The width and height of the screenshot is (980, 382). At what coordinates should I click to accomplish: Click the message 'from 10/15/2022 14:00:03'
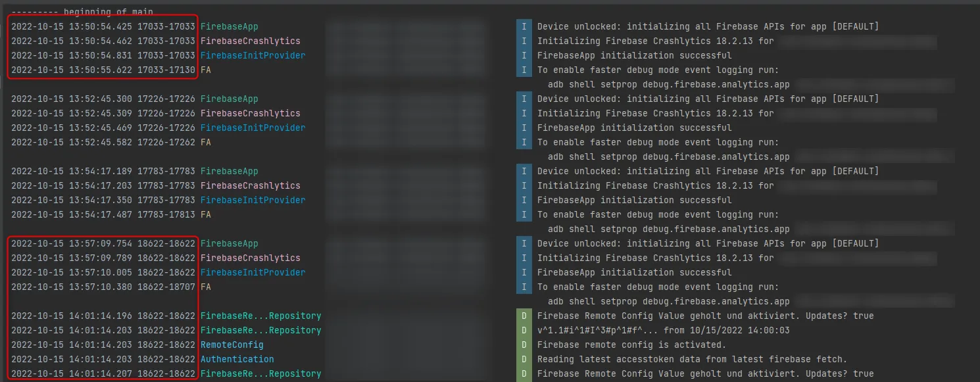[663, 331]
